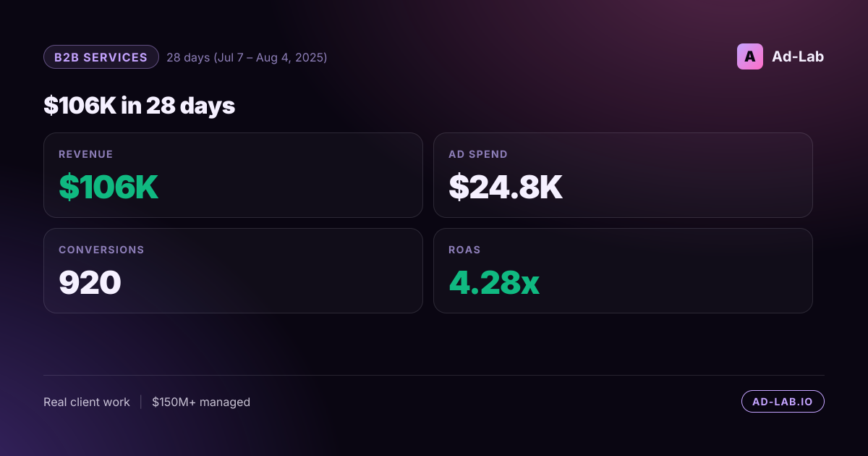Click the $150M+ managed text
The height and width of the screenshot is (456, 868).
(x=201, y=402)
